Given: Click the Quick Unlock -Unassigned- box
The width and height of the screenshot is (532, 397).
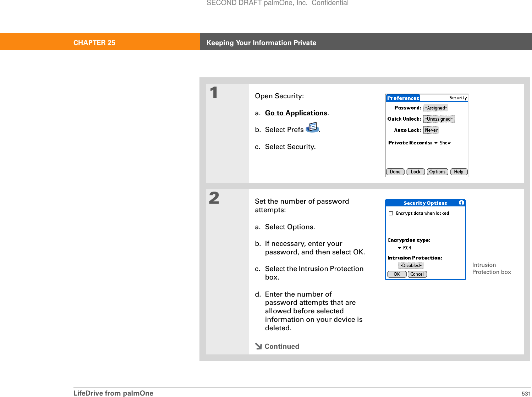Looking at the screenshot, I should (x=439, y=119).
